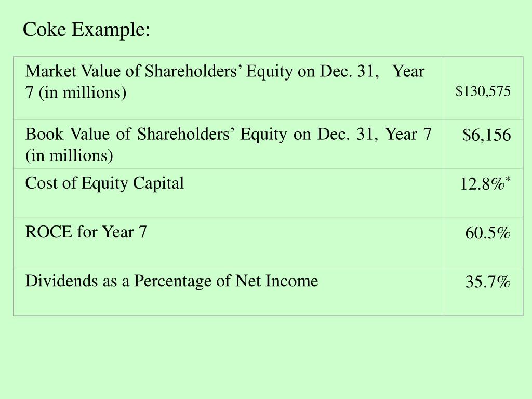The width and height of the screenshot is (532, 399).
Task: Click Dividends as a Percentage of Net Income
Action: 171,281
